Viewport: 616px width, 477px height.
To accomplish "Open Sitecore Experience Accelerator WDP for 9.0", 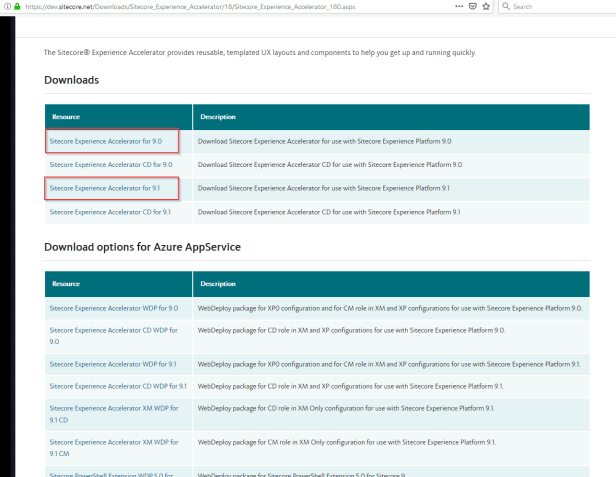I will (113, 308).
